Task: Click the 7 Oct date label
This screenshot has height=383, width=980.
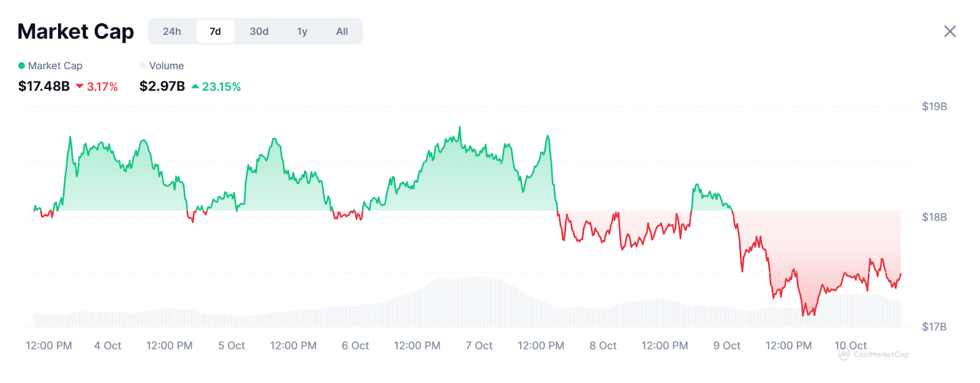Action: (479, 346)
